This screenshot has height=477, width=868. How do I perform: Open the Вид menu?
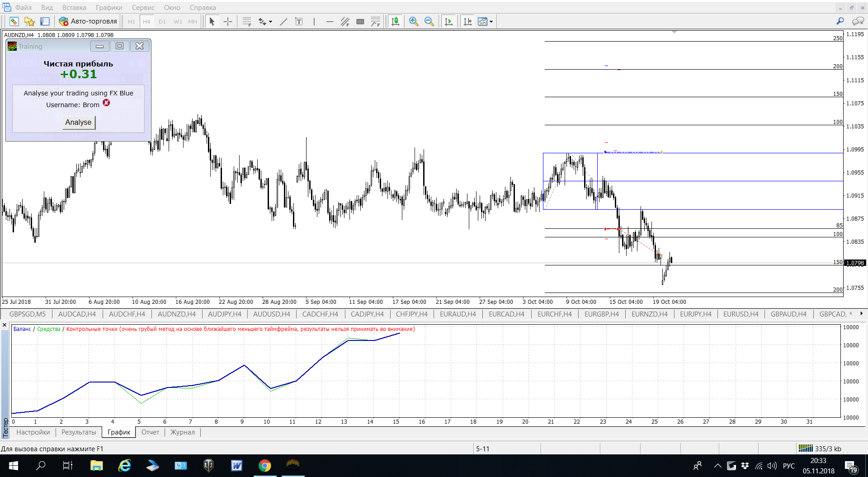[47, 7]
